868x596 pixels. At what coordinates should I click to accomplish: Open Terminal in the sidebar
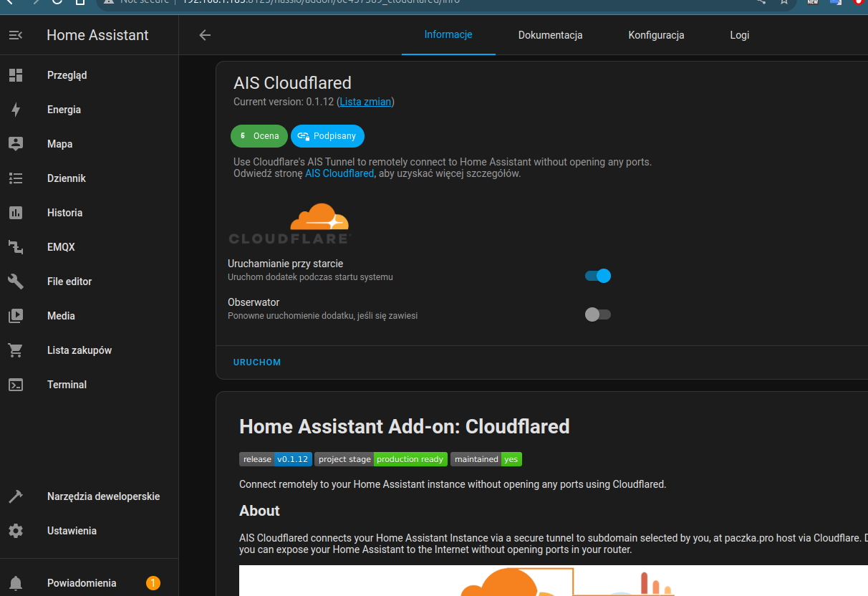pyautogui.click(x=89, y=385)
